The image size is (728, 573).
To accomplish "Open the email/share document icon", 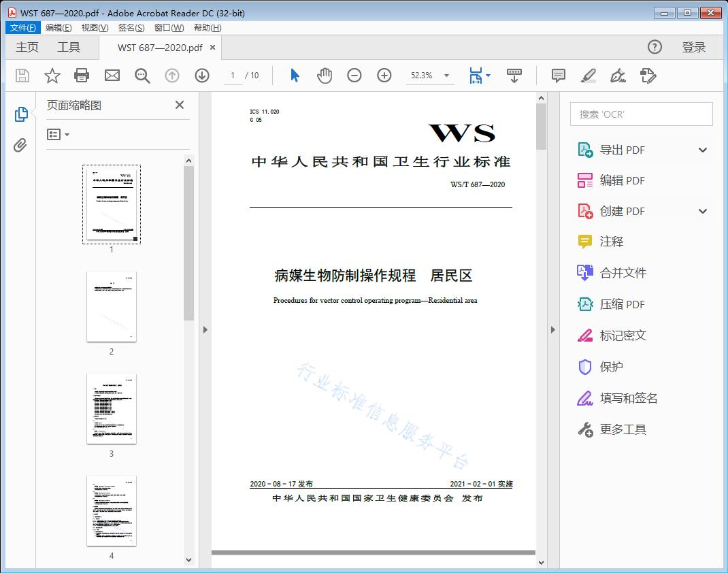I will tap(112, 76).
